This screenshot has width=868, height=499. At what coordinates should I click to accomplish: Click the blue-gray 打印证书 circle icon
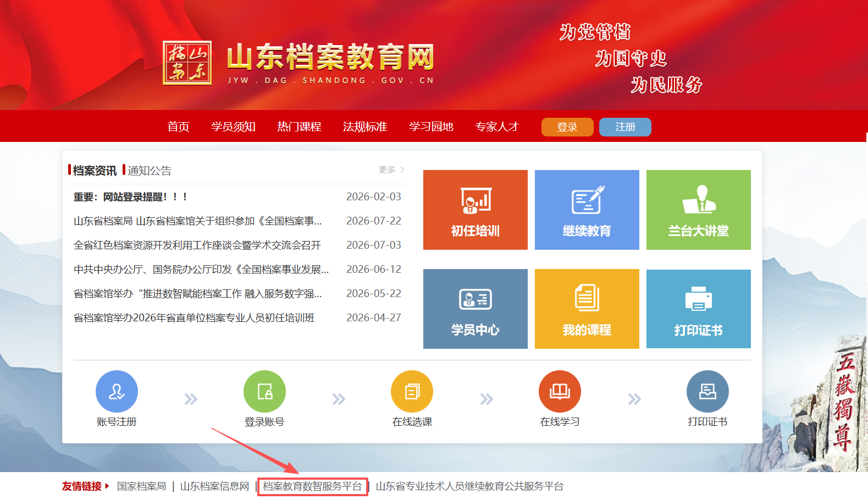pyautogui.click(x=707, y=391)
